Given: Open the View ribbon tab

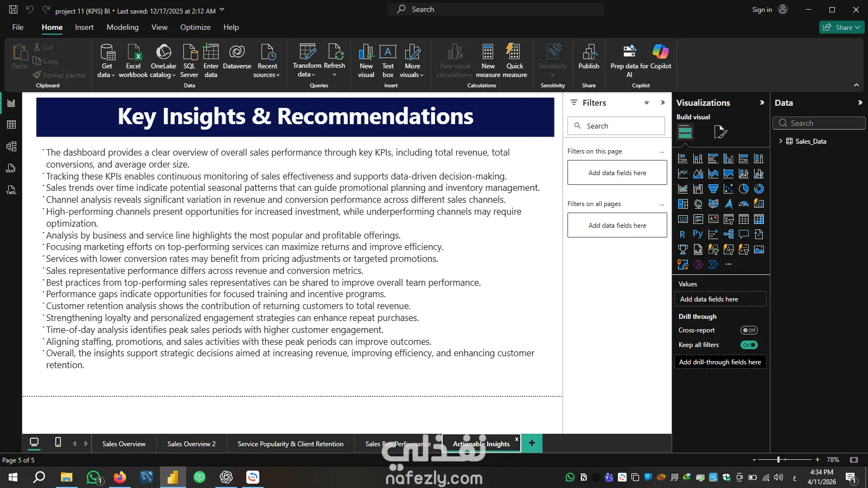Looking at the screenshot, I should 159,27.
